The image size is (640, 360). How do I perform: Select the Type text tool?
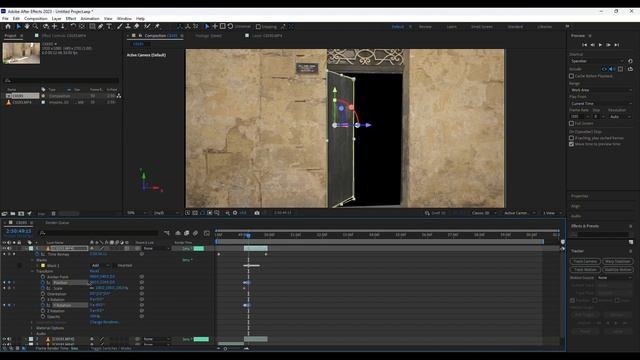(x=109, y=26)
